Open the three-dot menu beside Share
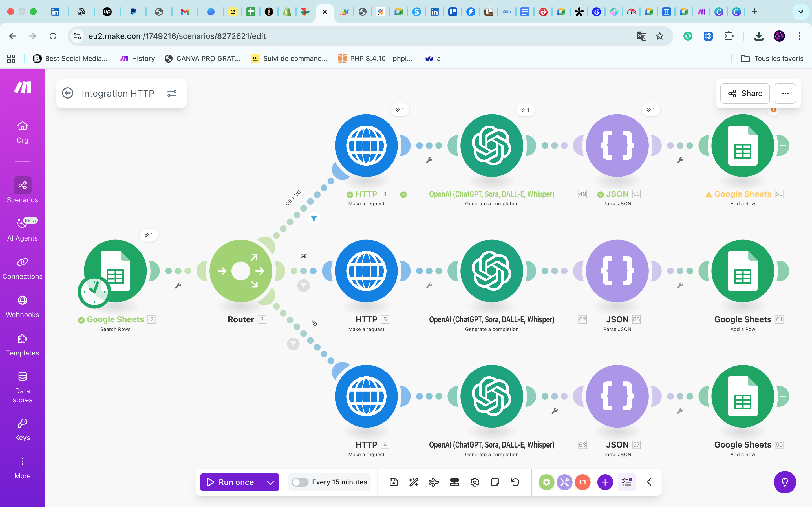This screenshot has height=507, width=812. point(785,93)
